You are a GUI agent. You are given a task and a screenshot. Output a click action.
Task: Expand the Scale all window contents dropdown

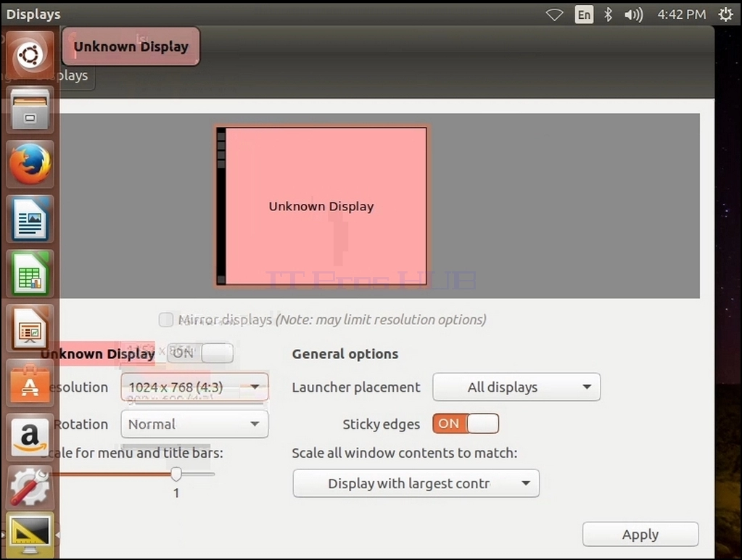click(x=416, y=483)
